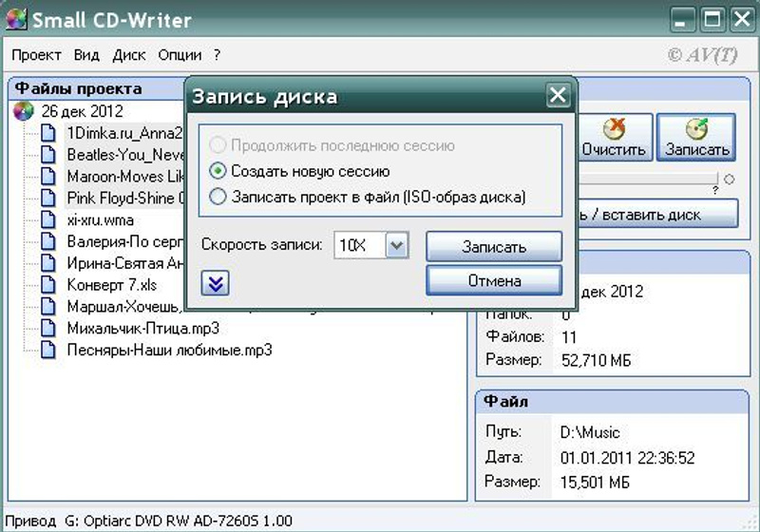Select the xi-xru.wma file row

coord(101,220)
